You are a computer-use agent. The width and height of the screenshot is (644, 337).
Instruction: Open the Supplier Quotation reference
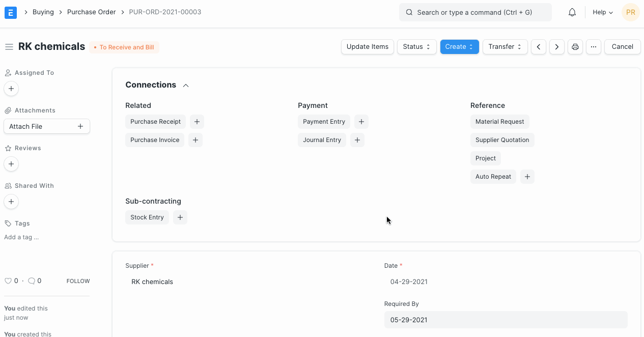(502, 139)
